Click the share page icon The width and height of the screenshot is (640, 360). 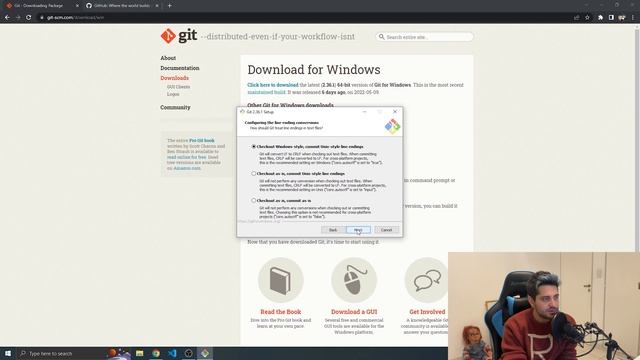[x=577, y=18]
